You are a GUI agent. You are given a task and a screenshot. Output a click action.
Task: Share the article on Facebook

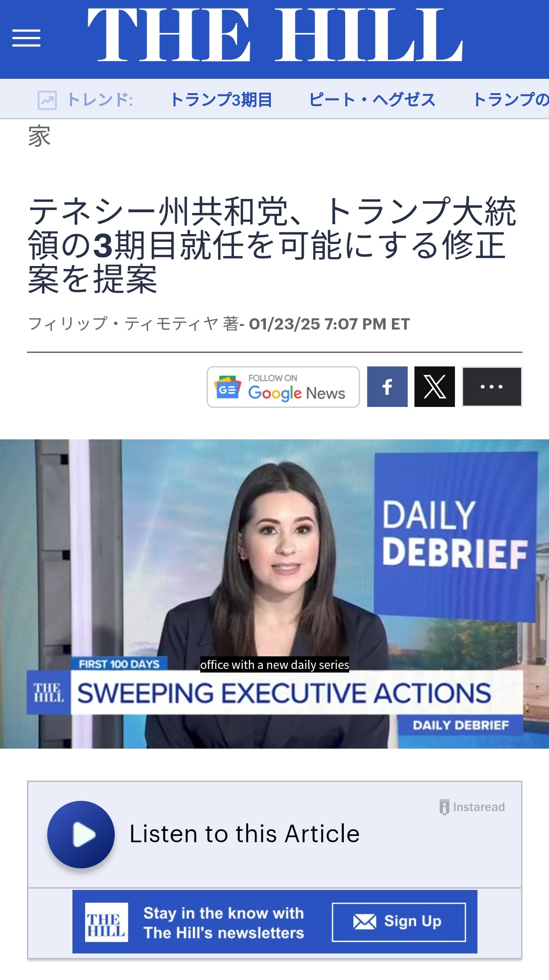click(387, 387)
